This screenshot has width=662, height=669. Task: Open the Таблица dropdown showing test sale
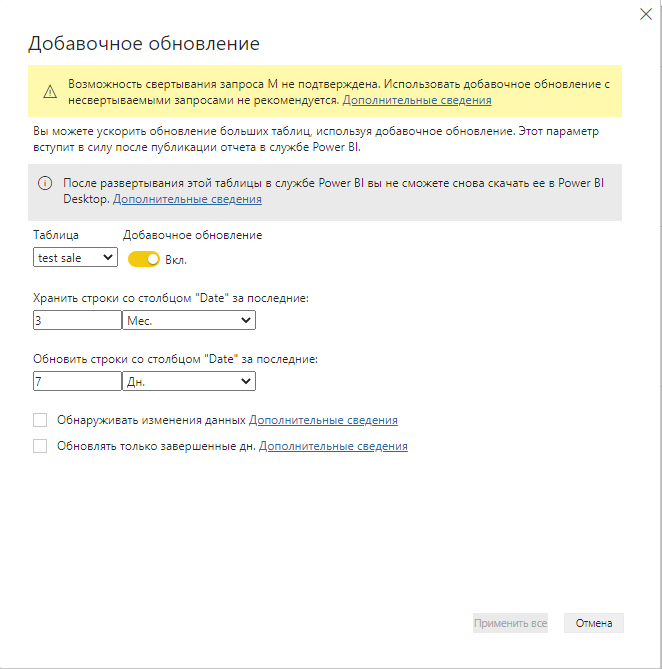click(75, 257)
